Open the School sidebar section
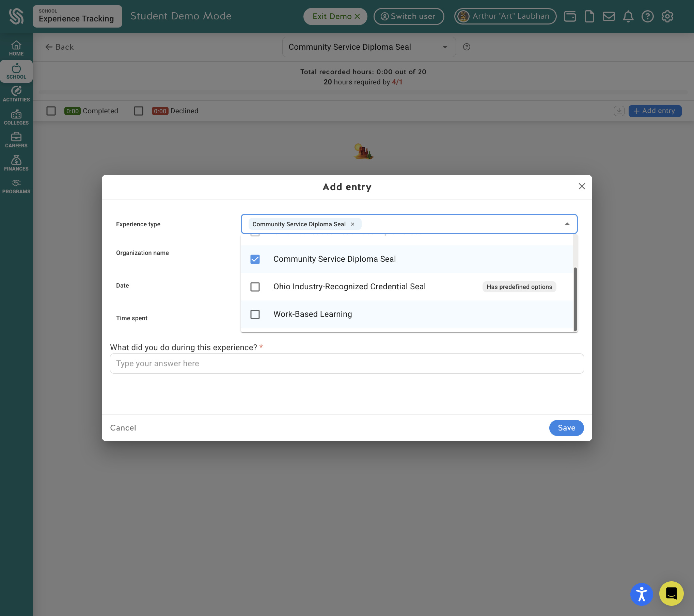Screen dimensions: 694x616 16,71
